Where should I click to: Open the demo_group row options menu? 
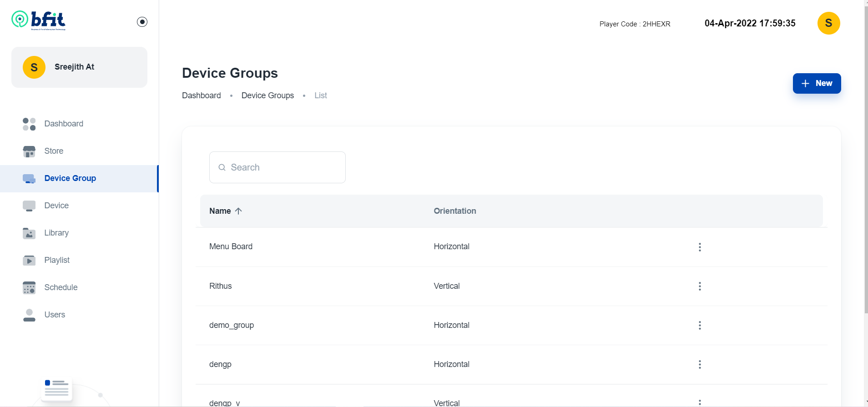click(x=700, y=325)
